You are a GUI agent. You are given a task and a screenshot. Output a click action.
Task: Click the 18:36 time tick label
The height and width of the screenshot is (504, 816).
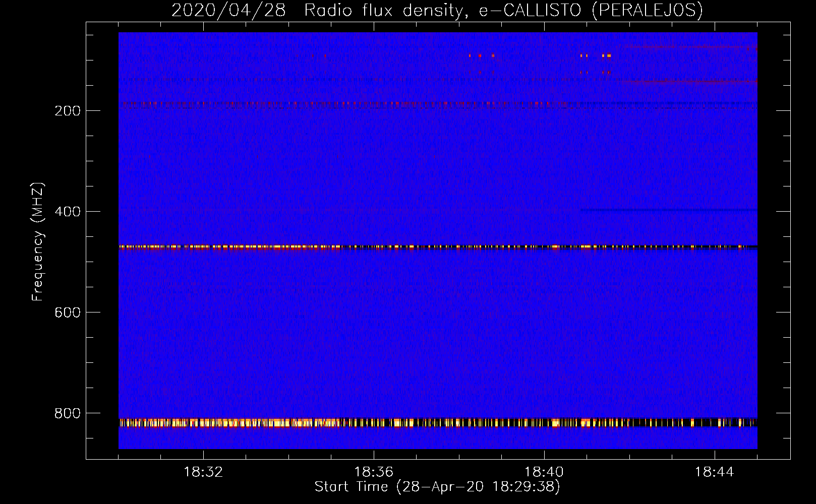[x=374, y=472]
